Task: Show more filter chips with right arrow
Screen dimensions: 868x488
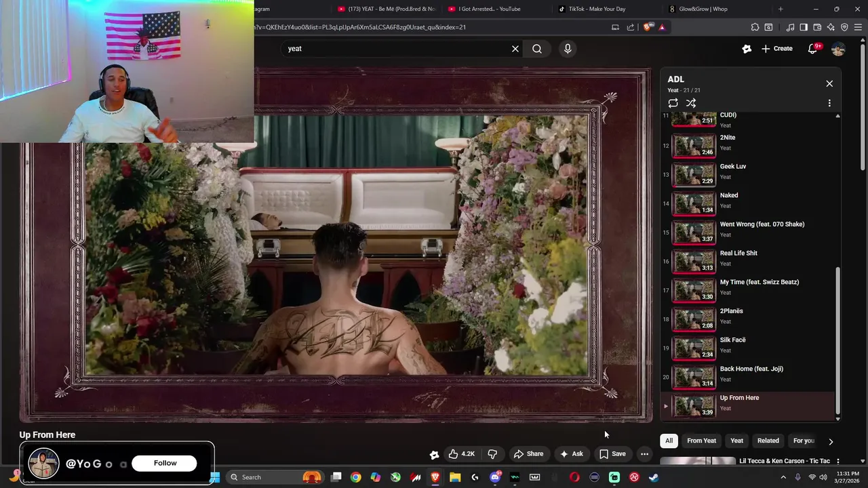Action: pos(831,441)
